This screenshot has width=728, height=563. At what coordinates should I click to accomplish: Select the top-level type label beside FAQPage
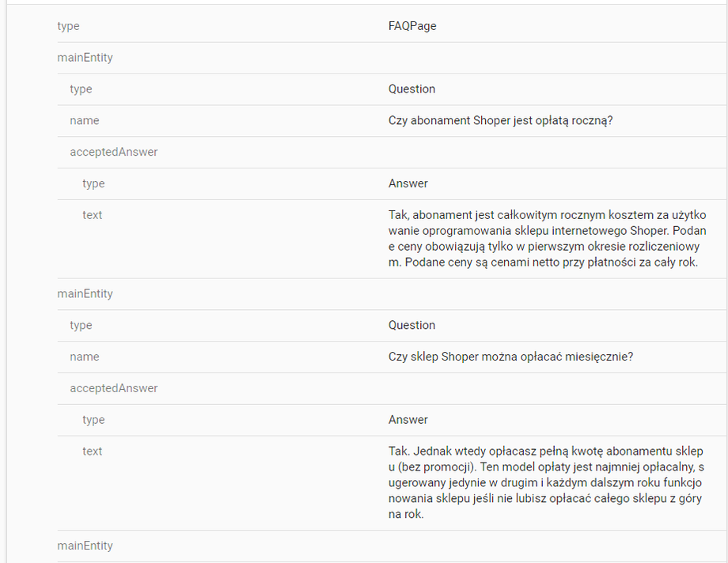pos(69,26)
